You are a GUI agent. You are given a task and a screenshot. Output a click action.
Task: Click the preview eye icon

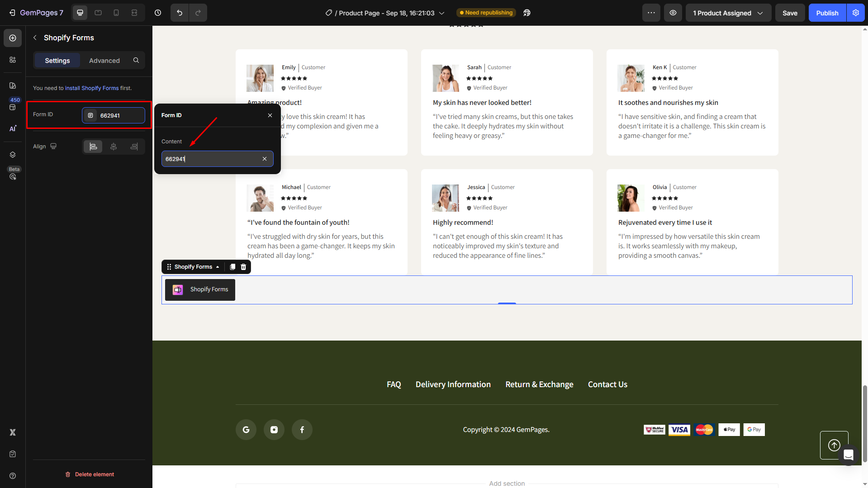673,13
